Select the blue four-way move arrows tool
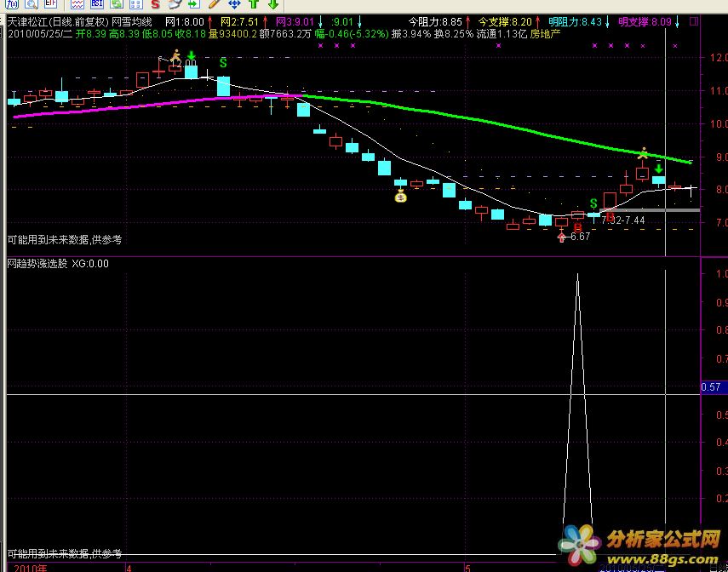The image size is (728, 572). click(x=234, y=4)
